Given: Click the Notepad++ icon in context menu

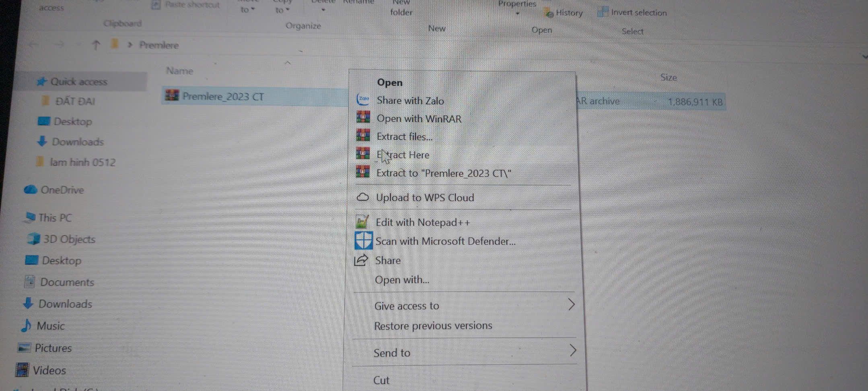Looking at the screenshot, I should [362, 222].
